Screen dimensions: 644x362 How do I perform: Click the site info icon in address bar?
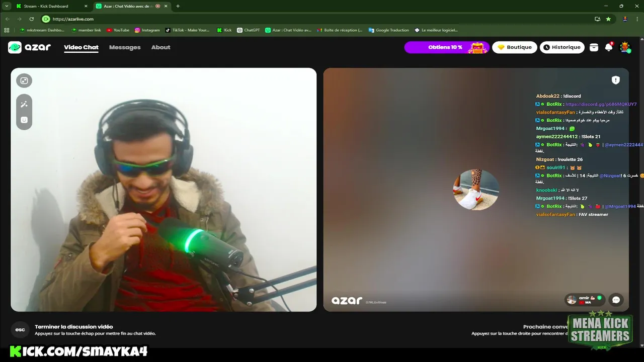click(46, 19)
